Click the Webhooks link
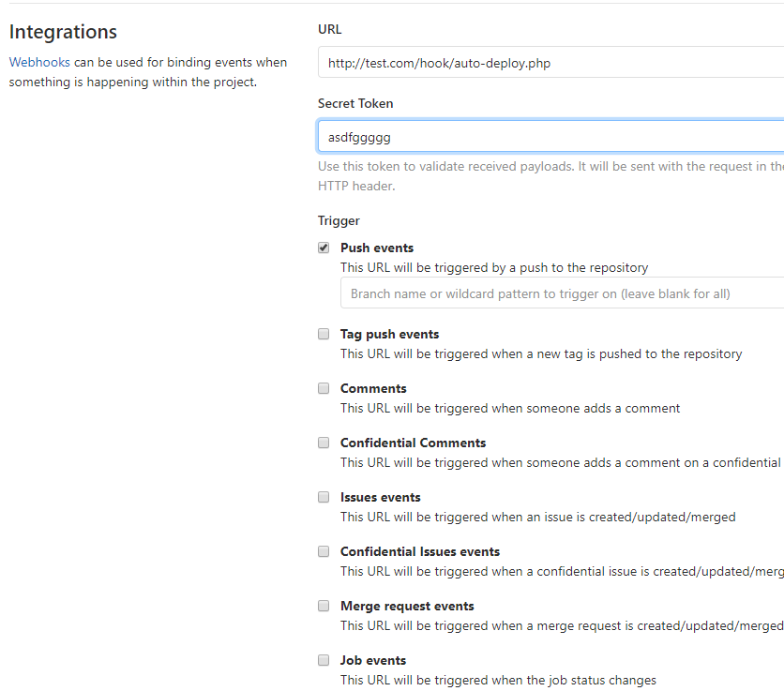The height and width of the screenshot is (691, 784). 39,63
